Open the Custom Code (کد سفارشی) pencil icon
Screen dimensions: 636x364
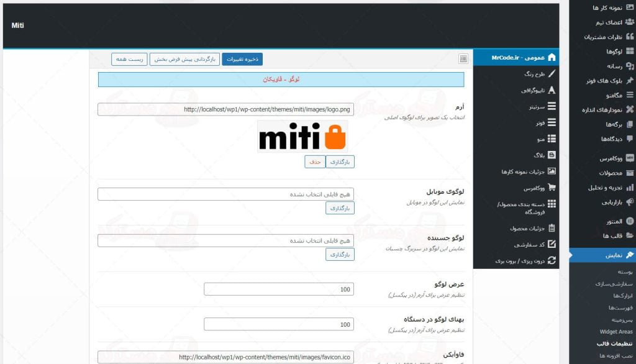pyautogui.click(x=552, y=245)
